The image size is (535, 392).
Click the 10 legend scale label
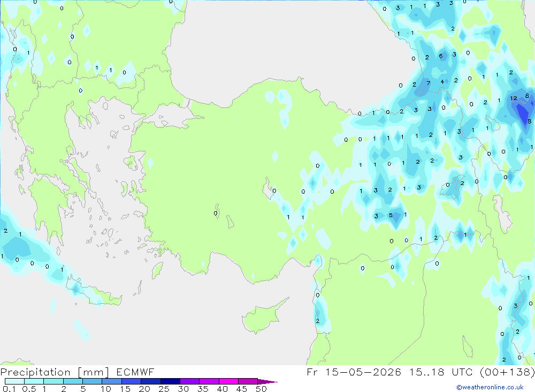106,389
